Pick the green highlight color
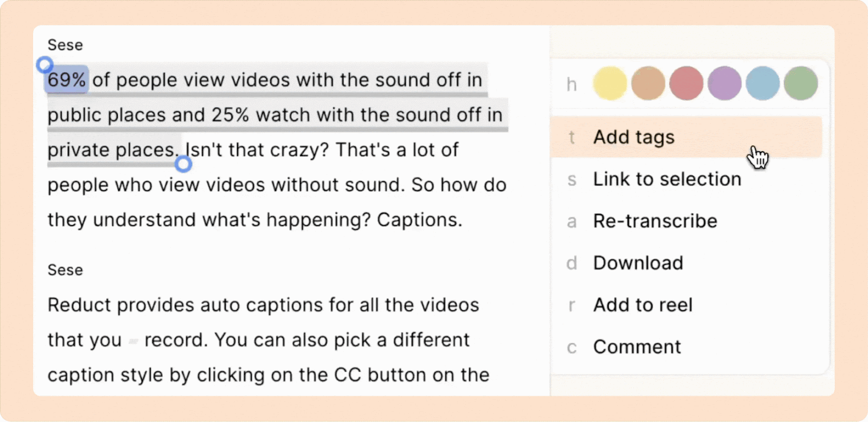 801,84
